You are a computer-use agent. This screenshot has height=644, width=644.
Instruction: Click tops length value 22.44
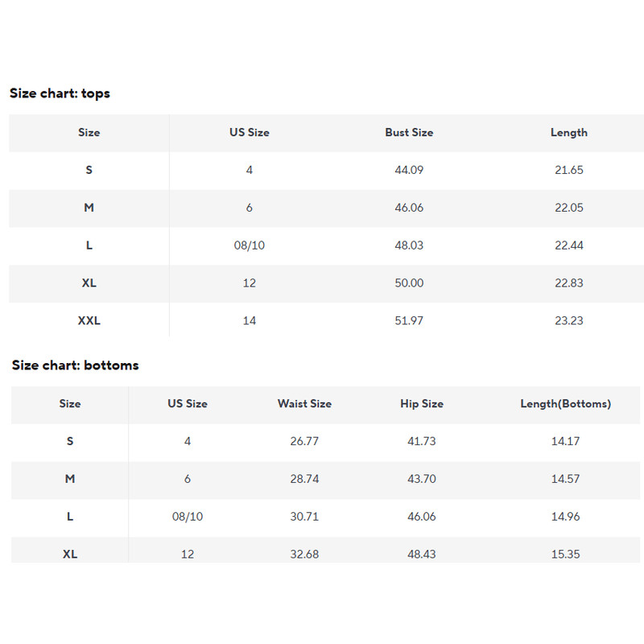point(568,246)
